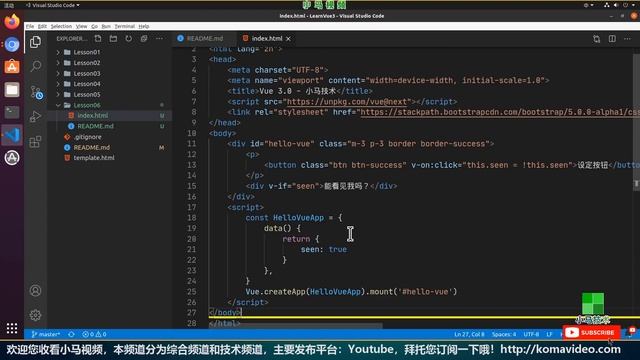Open Visual Studio Code app menu in top bar

click(x=53, y=5)
